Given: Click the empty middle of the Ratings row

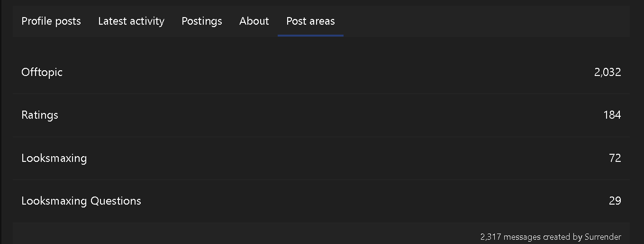Looking at the screenshot, I should pyautogui.click(x=322, y=115).
